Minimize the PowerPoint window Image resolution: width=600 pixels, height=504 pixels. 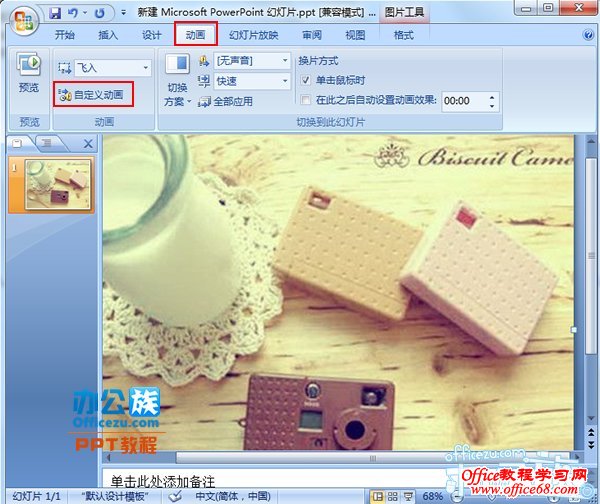tap(526, 8)
